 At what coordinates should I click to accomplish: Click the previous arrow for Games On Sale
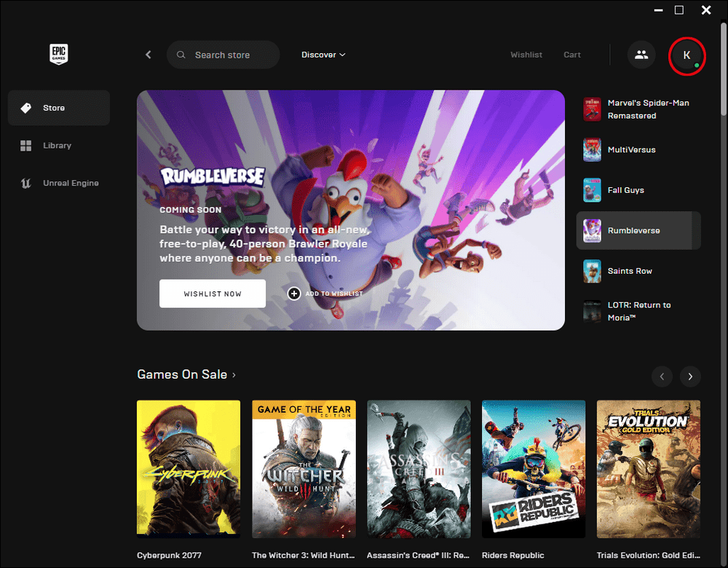tap(662, 376)
